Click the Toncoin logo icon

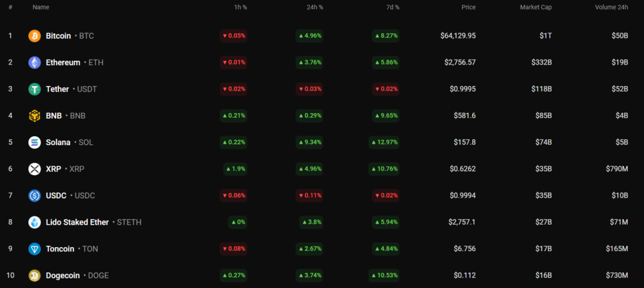34,249
